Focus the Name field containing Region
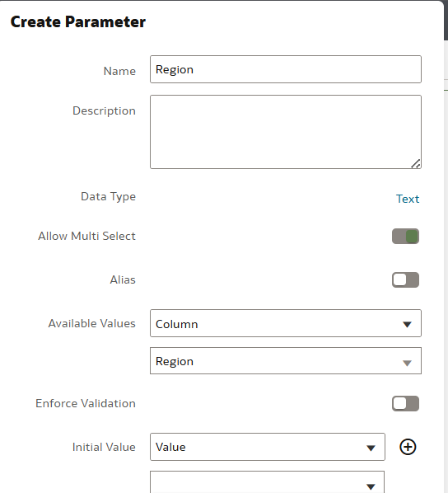Image resolution: width=448 pixels, height=493 pixels. (286, 69)
